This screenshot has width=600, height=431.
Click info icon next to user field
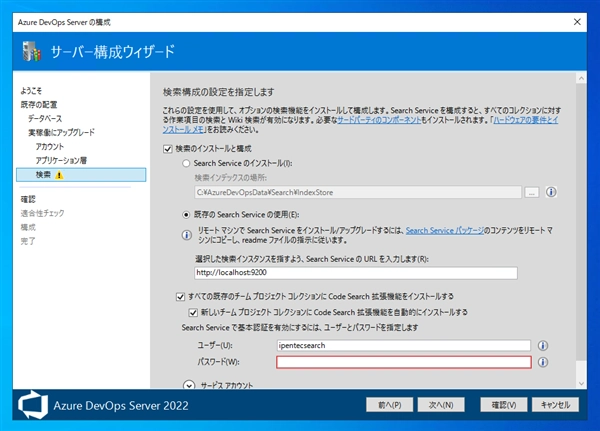tap(543, 346)
